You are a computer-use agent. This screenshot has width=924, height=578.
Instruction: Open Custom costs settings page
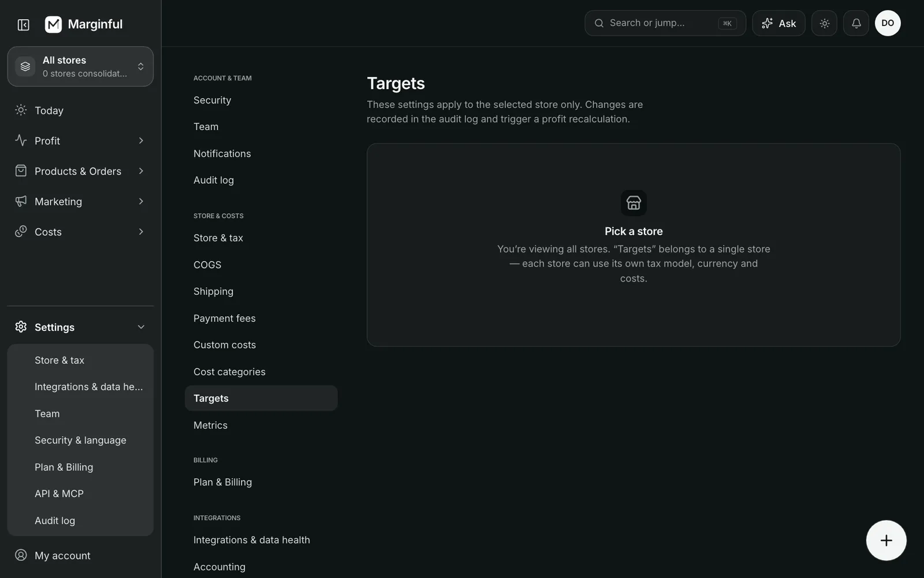coord(261,345)
